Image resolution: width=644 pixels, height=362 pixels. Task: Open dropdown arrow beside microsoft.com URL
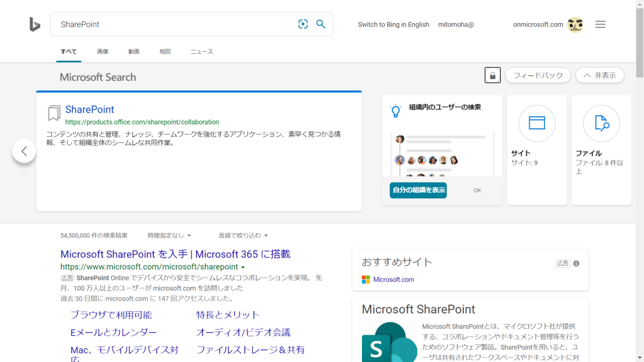243,267
